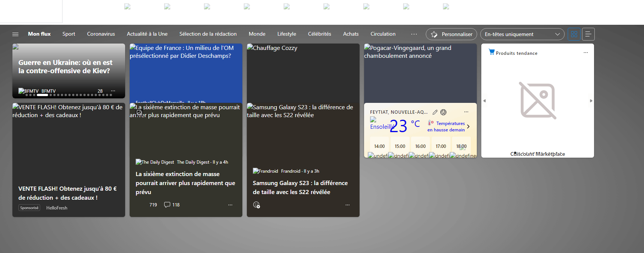This screenshot has width=644, height=253.
Task: Open the Produits tendance more options menu
Action: coord(585,53)
